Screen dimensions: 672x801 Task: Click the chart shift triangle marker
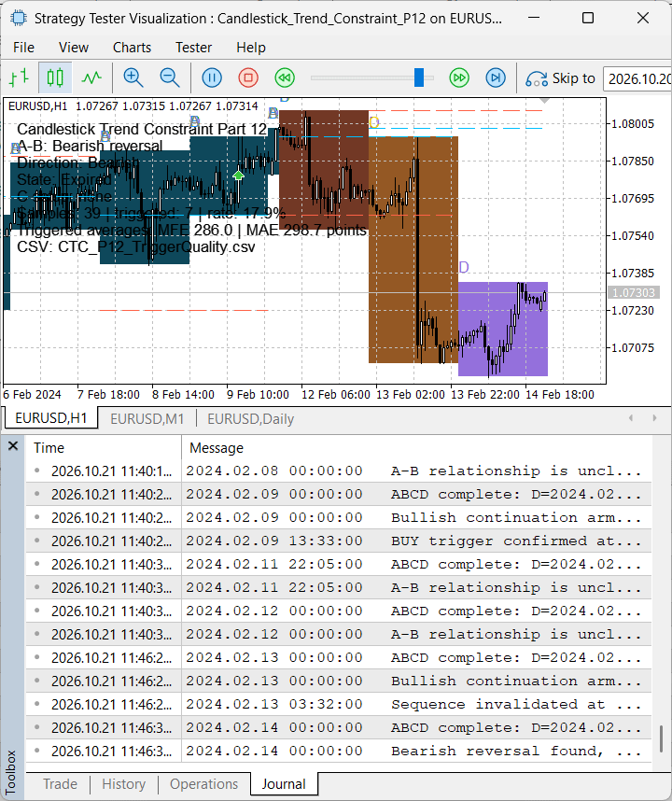pos(544,101)
